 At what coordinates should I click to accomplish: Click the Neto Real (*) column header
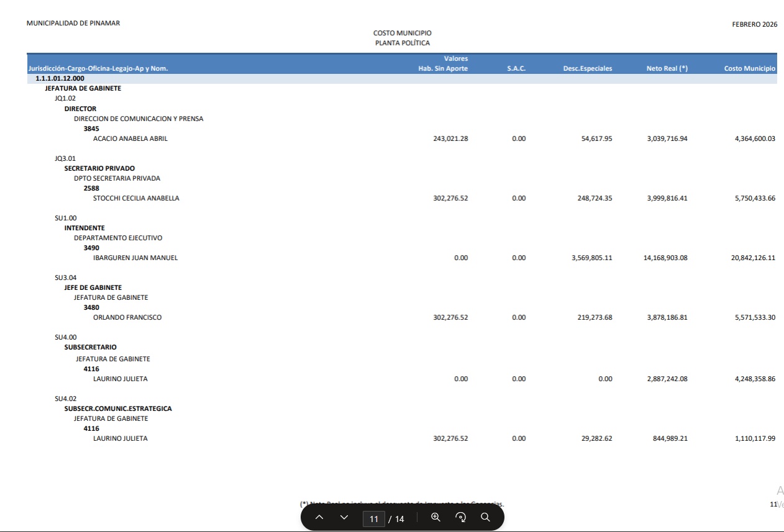667,69
